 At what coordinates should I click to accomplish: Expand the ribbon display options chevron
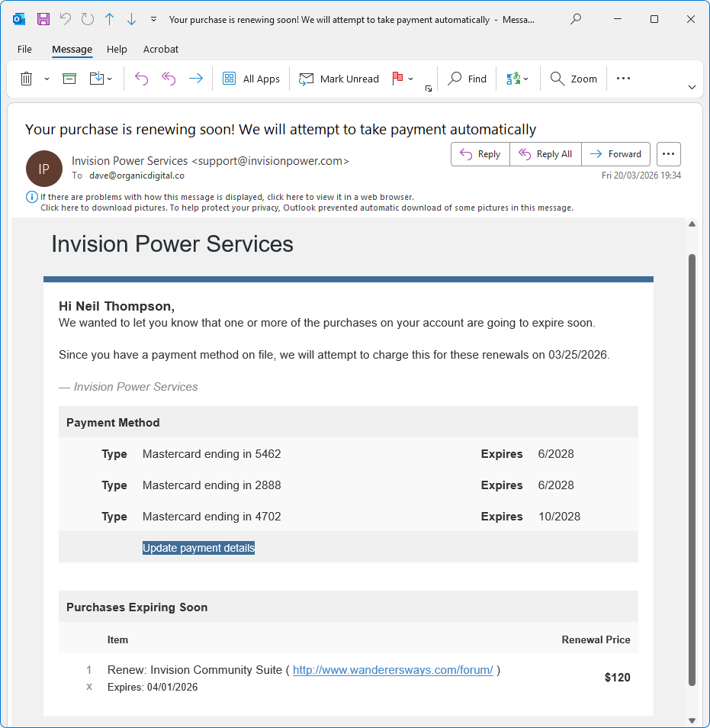pos(692,87)
